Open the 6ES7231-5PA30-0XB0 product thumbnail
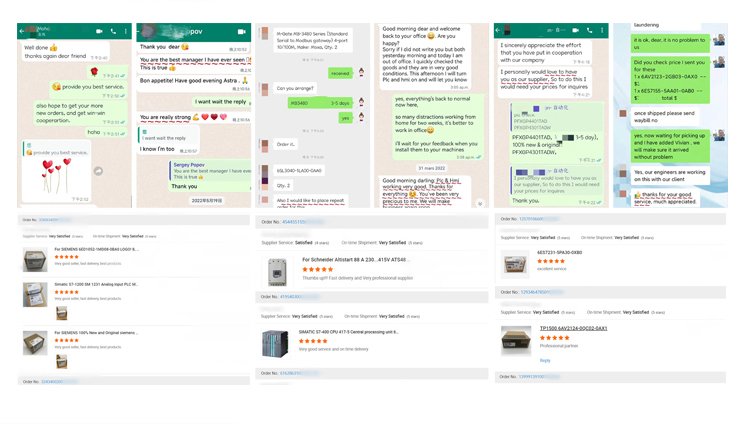The width and height of the screenshot is (750, 424). pos(515,263)
